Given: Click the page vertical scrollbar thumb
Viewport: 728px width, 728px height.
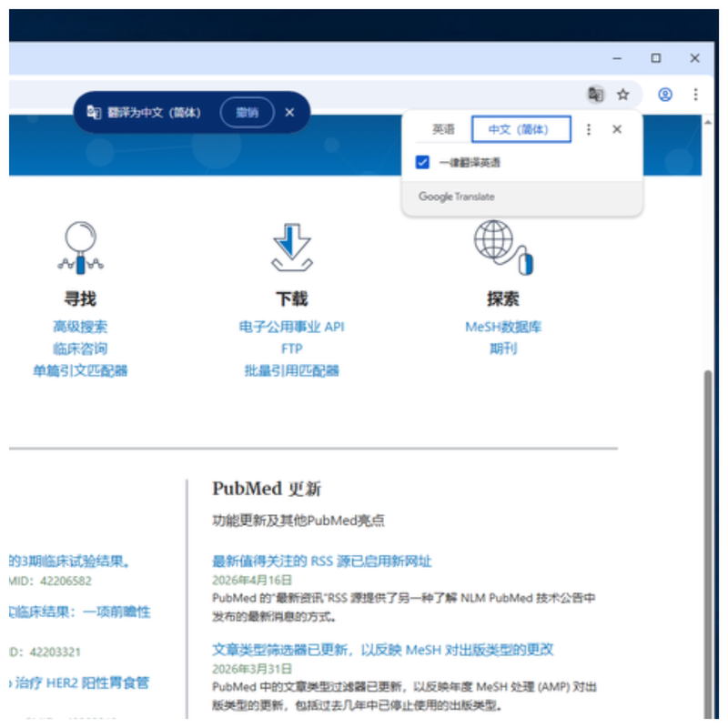Looking at the screenshot, I should [x=708, y=543].
